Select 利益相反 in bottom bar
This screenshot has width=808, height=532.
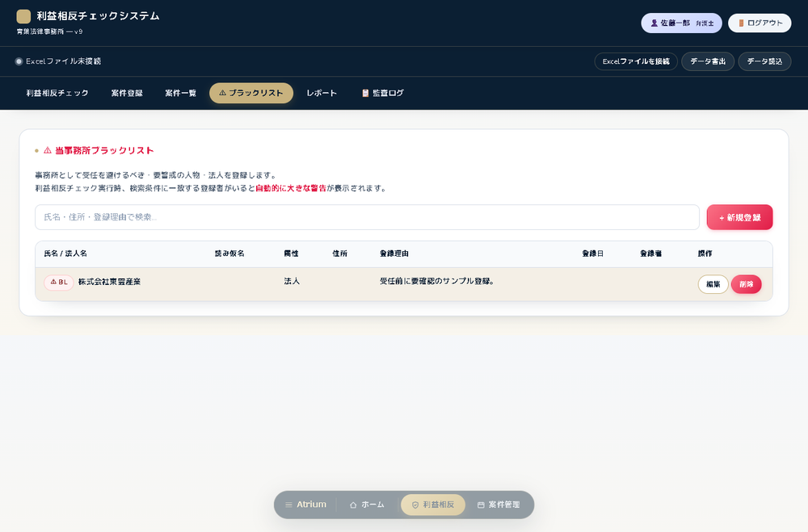[x=433, y=505]
